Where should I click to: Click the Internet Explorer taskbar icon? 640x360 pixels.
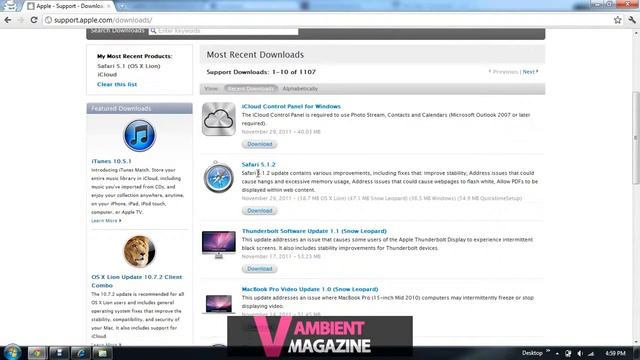(81, 353)
